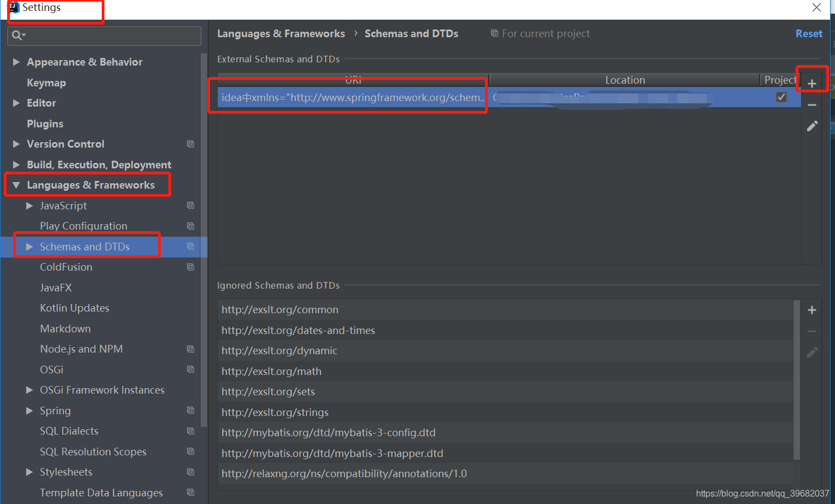Click project-level icon beside OSGi
The width and height of the screenshot is (835, 504).
point(190,370)
